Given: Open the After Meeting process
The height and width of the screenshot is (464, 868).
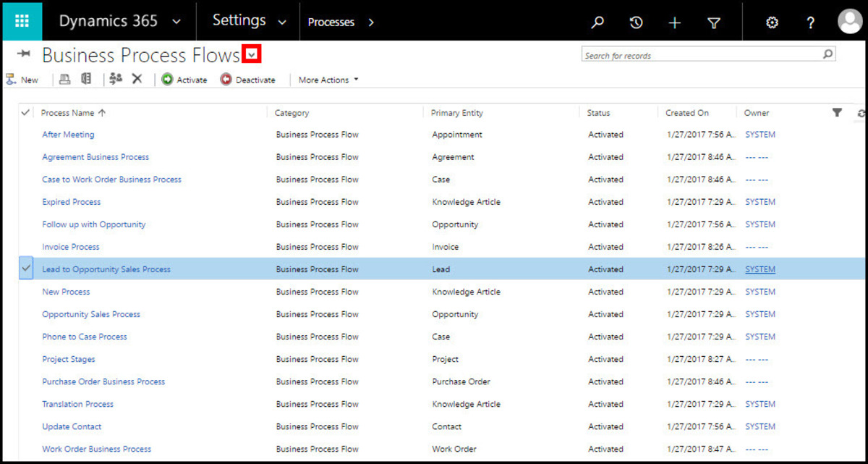Looking at the screenshot, I should (68, 135).
